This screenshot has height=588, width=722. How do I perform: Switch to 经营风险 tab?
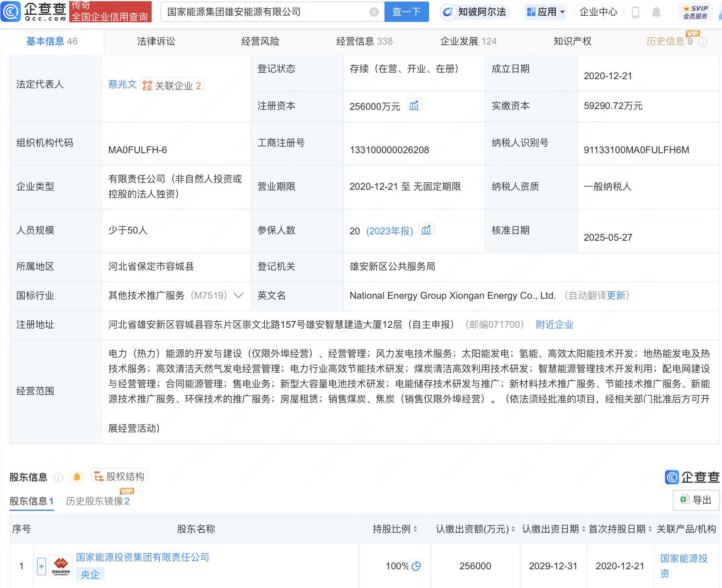(260, 41)
